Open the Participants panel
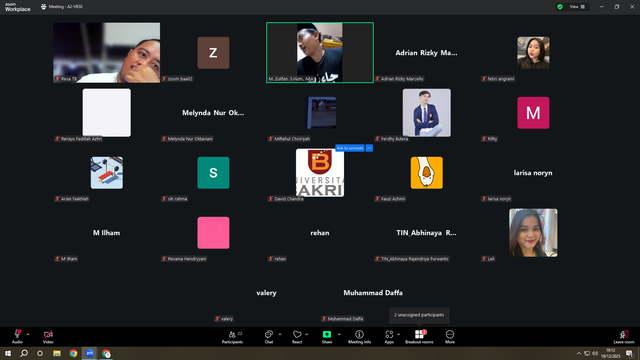 [232, 337]
